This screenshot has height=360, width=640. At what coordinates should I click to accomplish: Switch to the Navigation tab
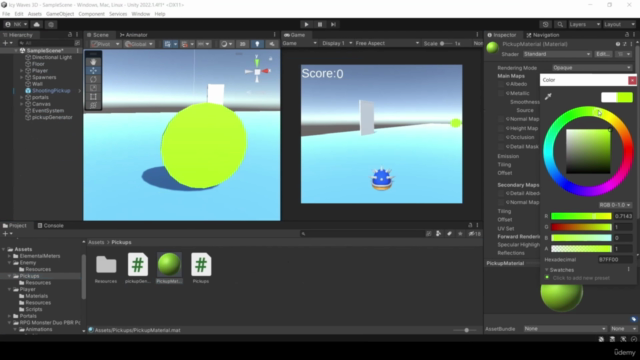coord(543,35)
